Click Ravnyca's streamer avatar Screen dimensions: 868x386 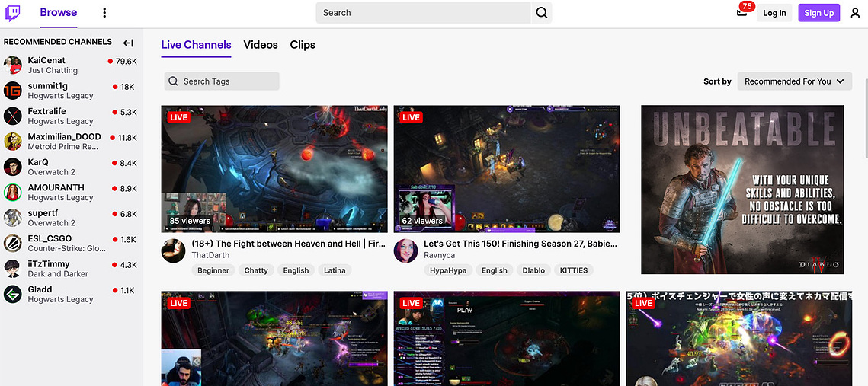(x=405, y=251)
